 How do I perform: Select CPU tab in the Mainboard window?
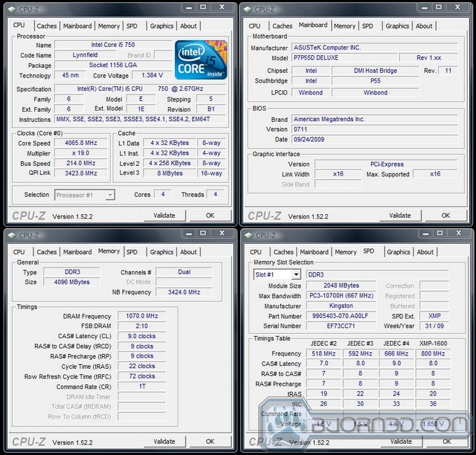[254, 26]
